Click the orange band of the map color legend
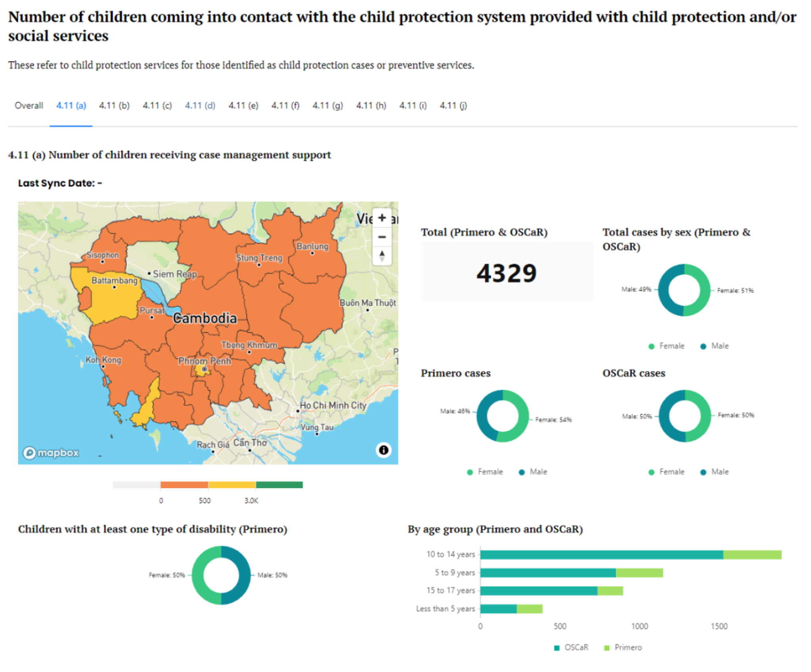Viewport: 811px width, 672px height. [x=184, y=485]
